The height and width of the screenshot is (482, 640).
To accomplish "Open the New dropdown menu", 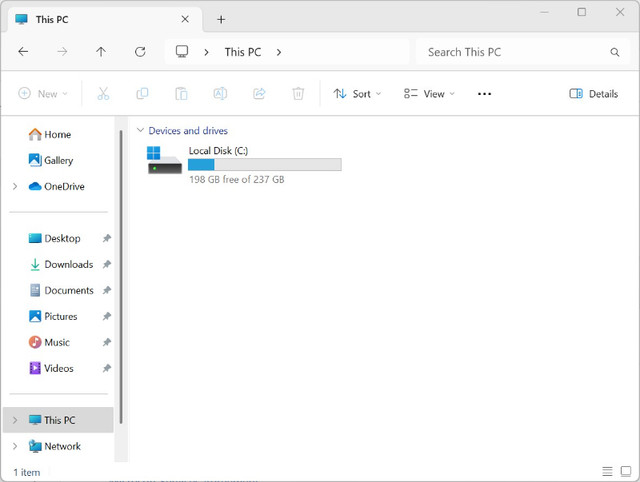I will [43, 94].
